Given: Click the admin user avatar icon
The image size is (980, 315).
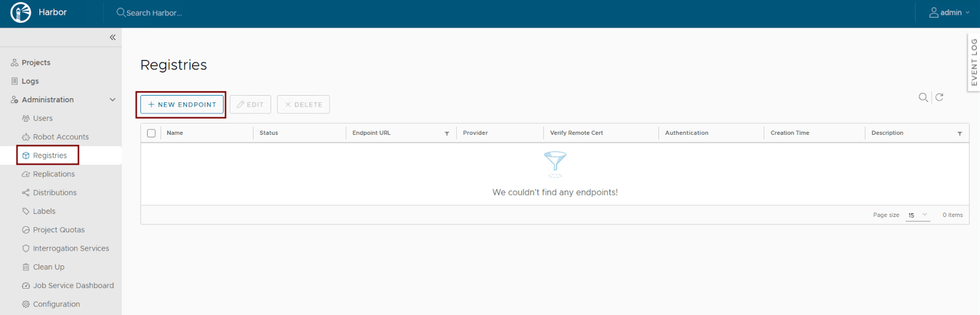Looking at the screenshot, I should click(x=933, y=12).
